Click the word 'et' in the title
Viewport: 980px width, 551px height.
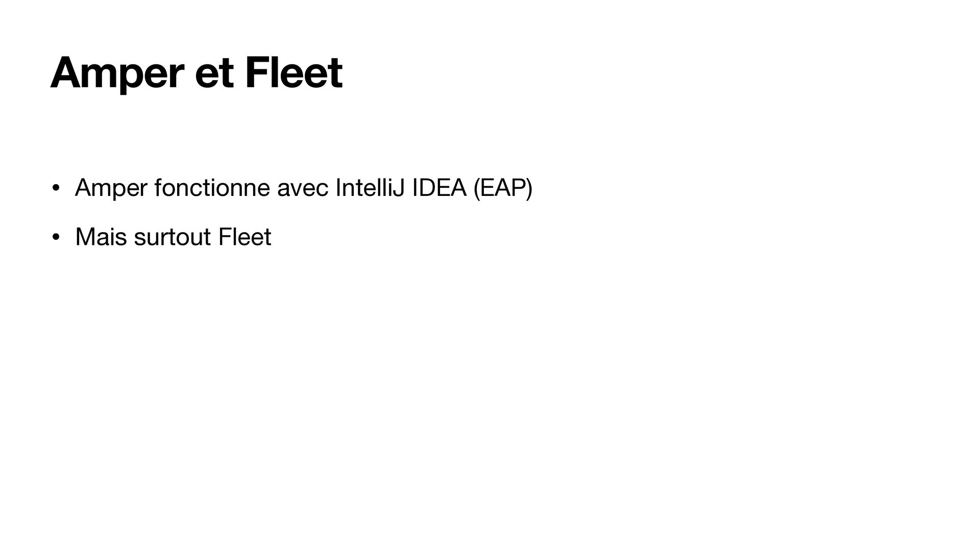[214, 74]
